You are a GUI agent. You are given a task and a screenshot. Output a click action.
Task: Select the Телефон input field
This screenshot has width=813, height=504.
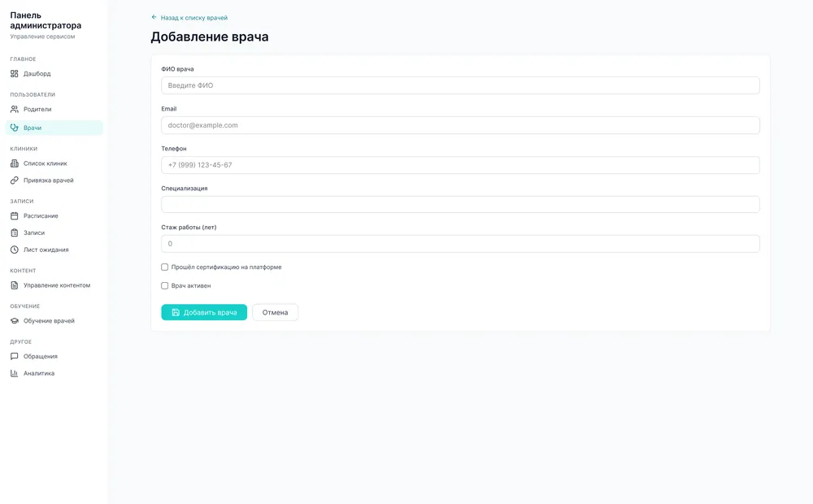point(460,165)
